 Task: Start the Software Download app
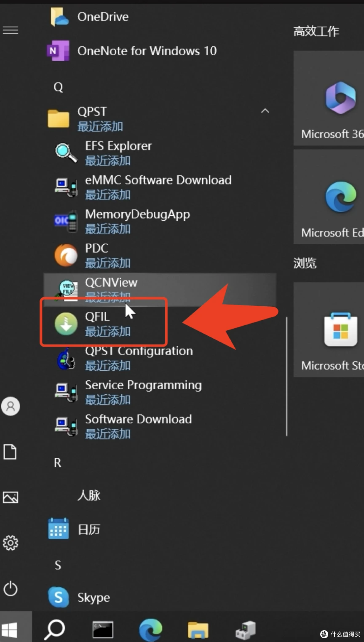(138, 426)
